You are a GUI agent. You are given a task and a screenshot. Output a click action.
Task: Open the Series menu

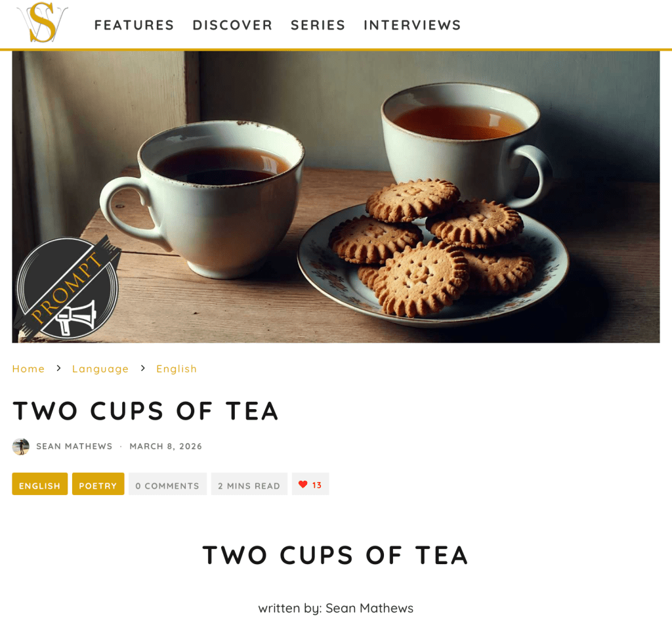[x=318, y=25]
